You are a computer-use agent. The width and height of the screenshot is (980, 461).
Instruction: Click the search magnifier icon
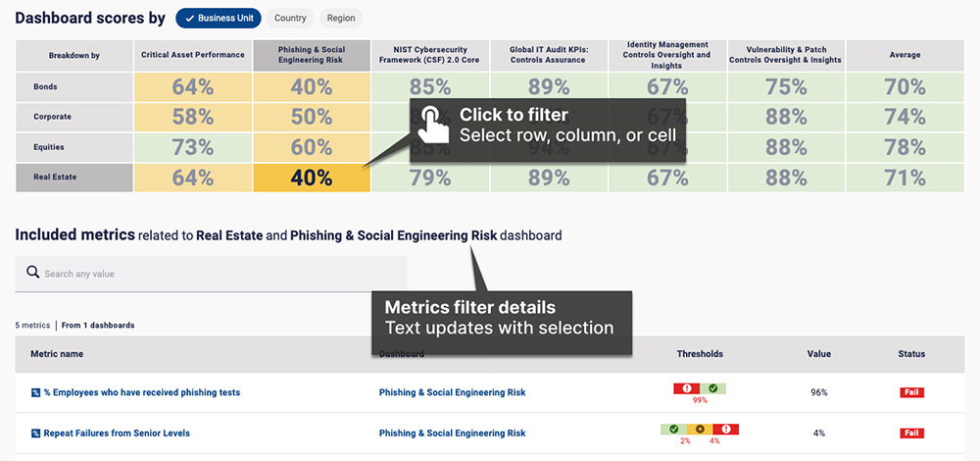pos(32,273)
